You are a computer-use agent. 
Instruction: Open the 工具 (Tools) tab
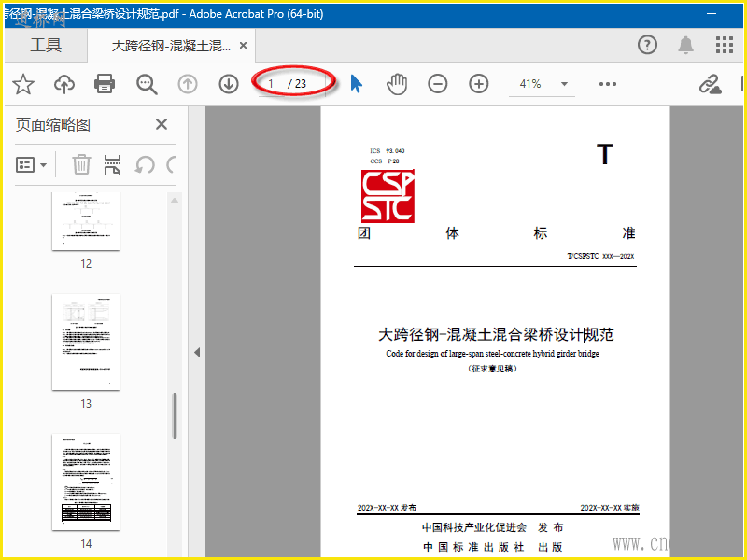coord(46,45)
